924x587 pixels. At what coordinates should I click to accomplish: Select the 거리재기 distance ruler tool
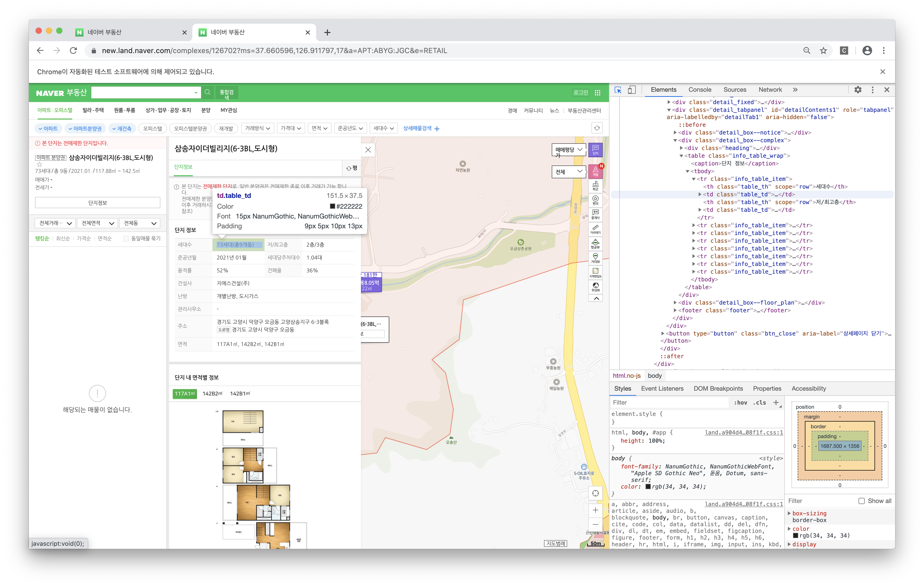click(595, 229)
